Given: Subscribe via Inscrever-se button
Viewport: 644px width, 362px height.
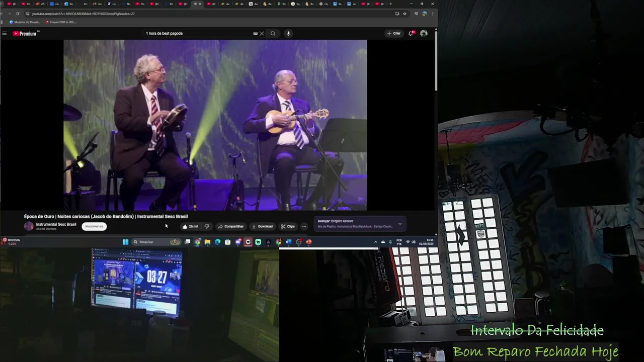Looking at the screenshot, I should coord(94,226).
